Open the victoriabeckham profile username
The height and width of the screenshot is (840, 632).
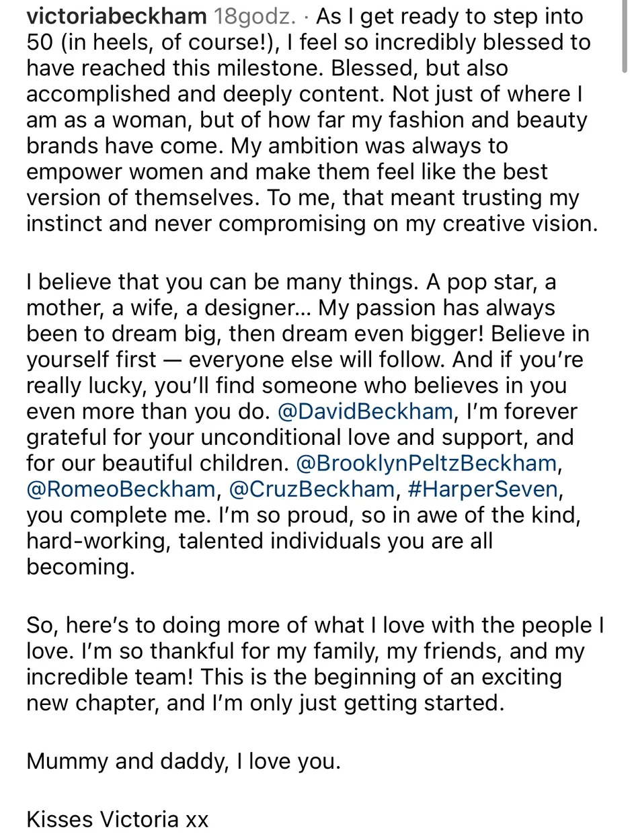click(116, 15)
